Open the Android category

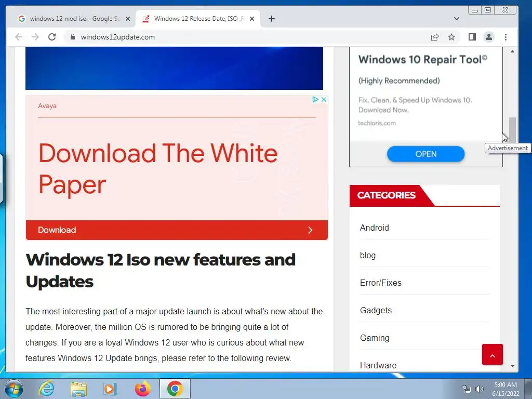point(374,228)
